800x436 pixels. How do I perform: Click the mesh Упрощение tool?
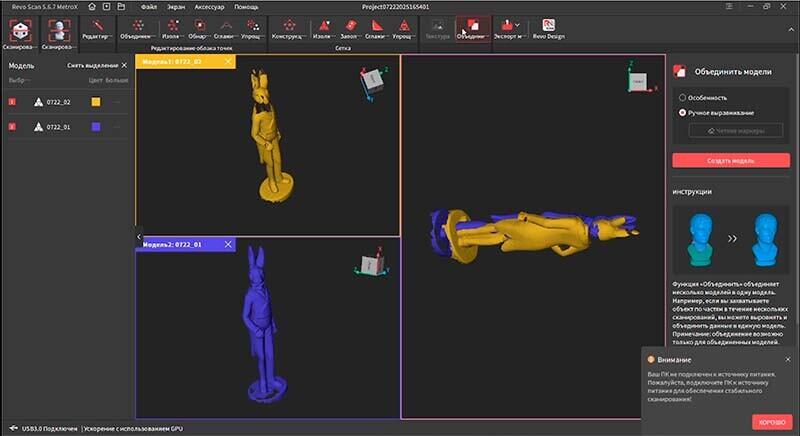tap(404, 30)
